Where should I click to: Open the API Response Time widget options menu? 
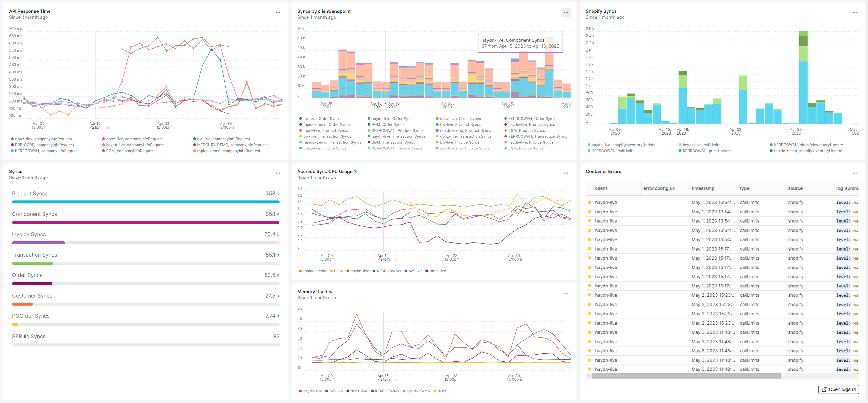click(x=278, y=13)
